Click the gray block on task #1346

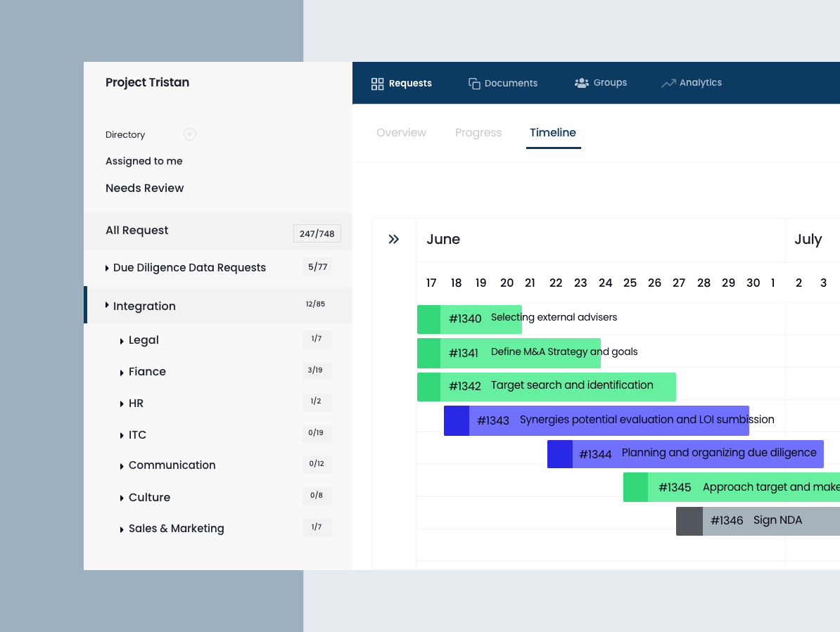[689, 521]
